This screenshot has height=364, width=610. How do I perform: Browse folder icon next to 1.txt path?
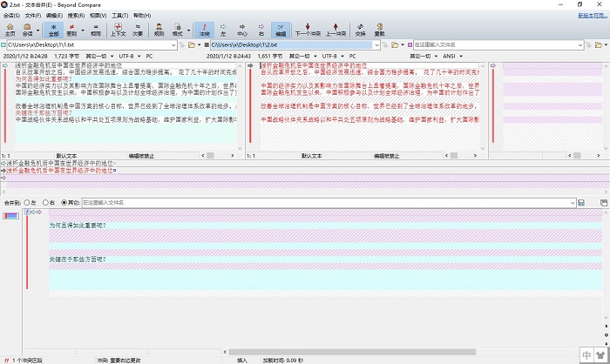pyautogui.click(x=192, y=45)
